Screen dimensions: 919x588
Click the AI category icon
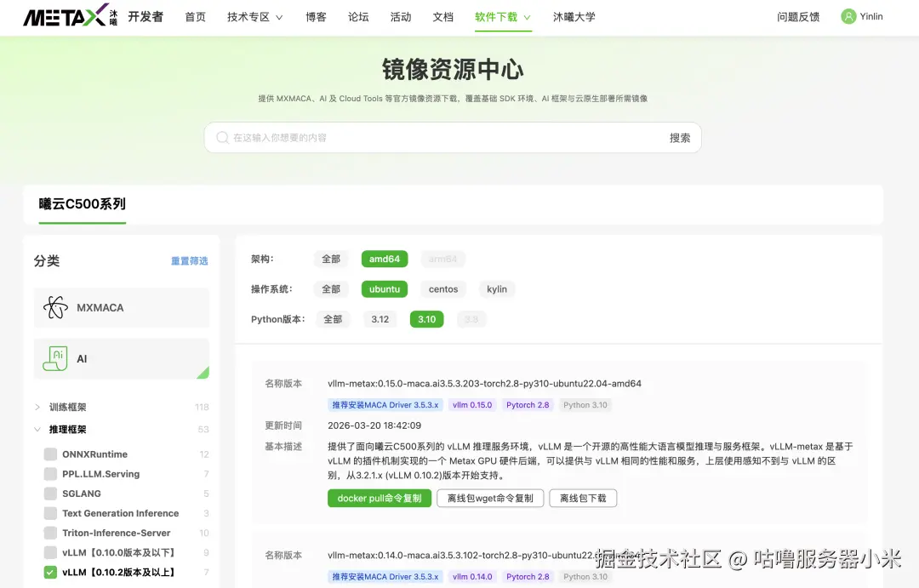pyautogui.click(x=55, y=358)
